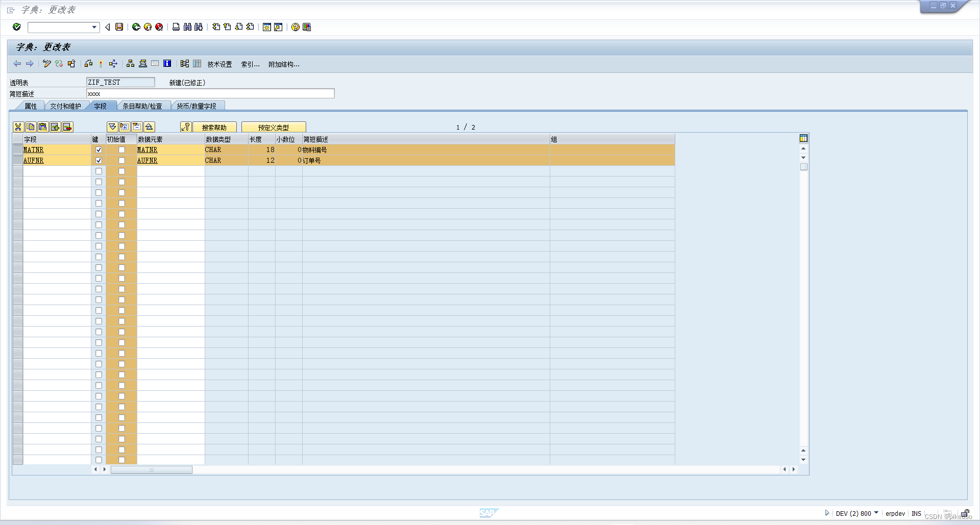Switch to the 属性 tab
The height and width of the screenshot is (525, 980).
pyautogui.click(x=31, y=106)
